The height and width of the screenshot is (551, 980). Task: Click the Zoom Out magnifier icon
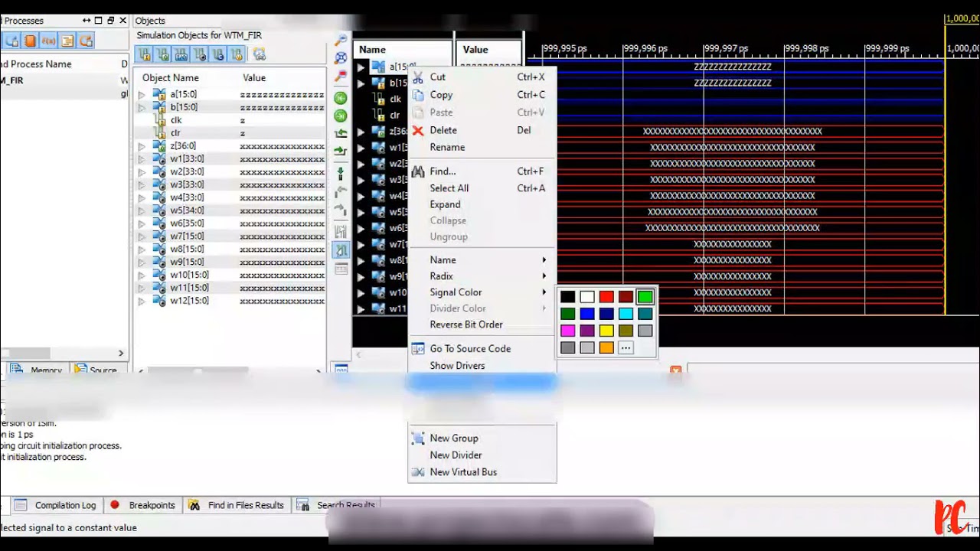pyautogui.click(x=341, y=41)
